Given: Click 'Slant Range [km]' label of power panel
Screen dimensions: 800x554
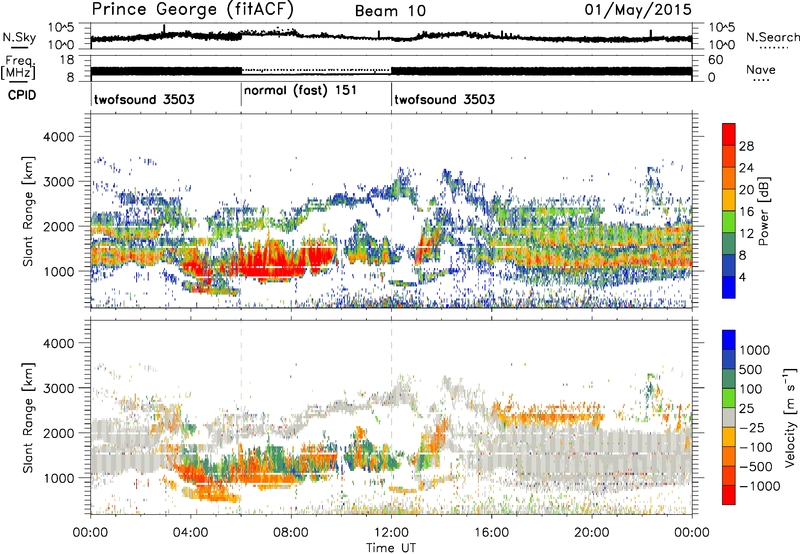Looking at the screenshot, I should click(28, 211).
